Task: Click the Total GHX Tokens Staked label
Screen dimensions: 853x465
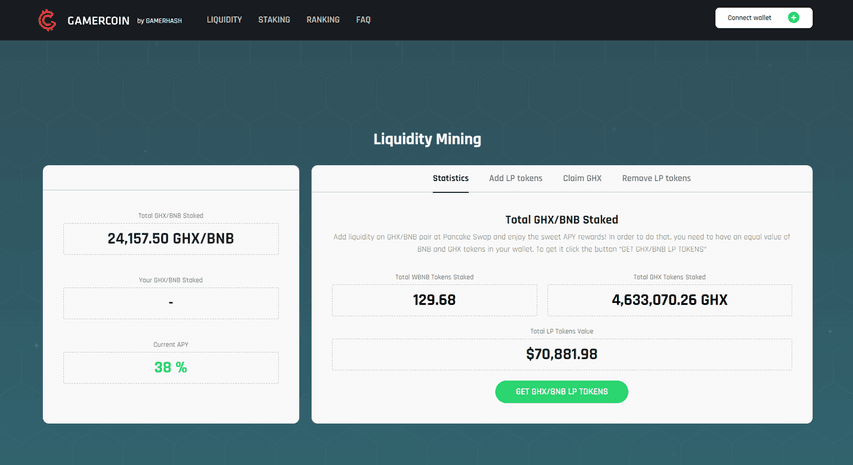Action: click(670, 277)
